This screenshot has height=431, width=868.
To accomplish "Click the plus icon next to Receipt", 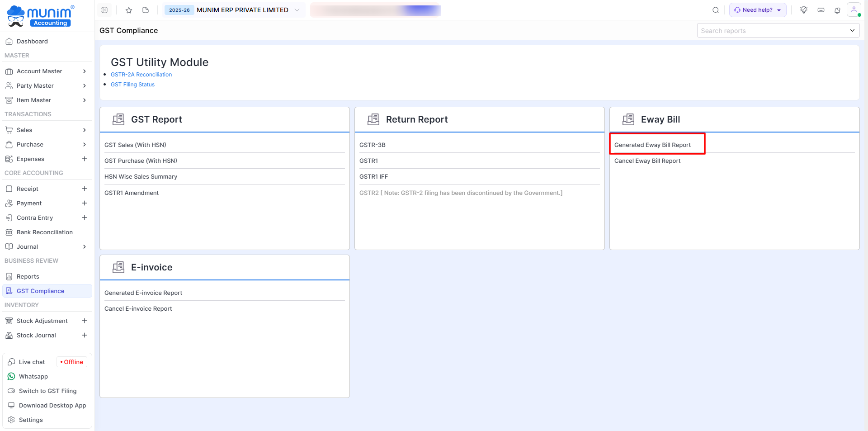I will click(84, 189).
